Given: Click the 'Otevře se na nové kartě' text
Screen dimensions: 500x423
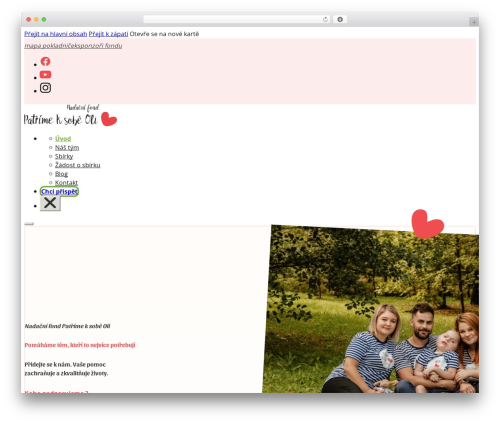Looking at the screenshot, I should coord(164,34).
